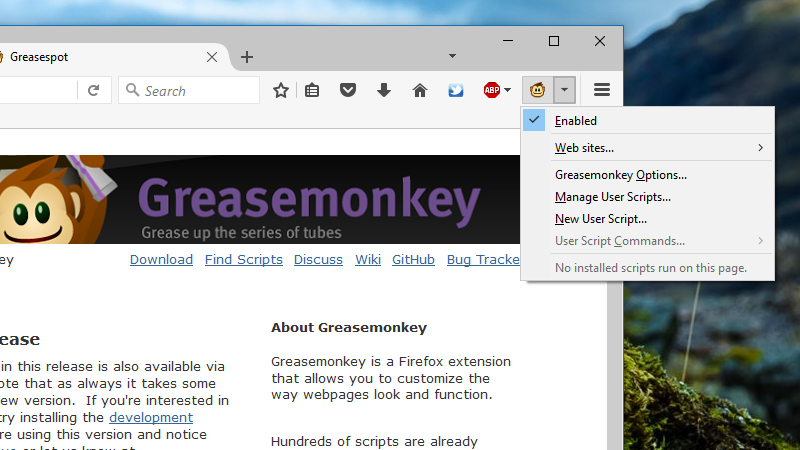The width and height of the screenshot is (800, 450).
Task: Expand the Web sites... submenu
Action: click(x=648, y=148)
